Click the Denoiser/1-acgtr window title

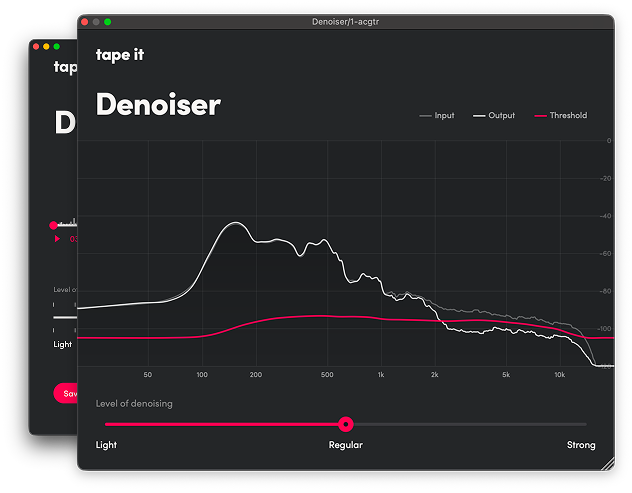coord(345,22)
